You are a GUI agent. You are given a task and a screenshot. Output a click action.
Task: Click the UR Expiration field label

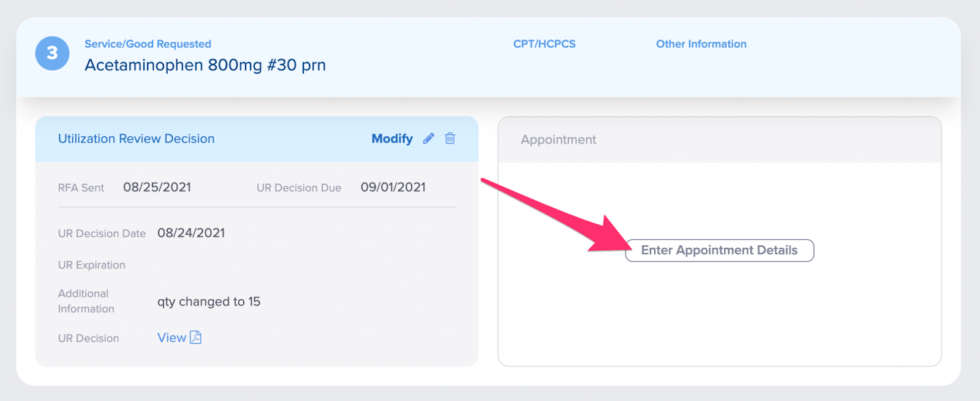pyautogui.click(x=91, y=265)
